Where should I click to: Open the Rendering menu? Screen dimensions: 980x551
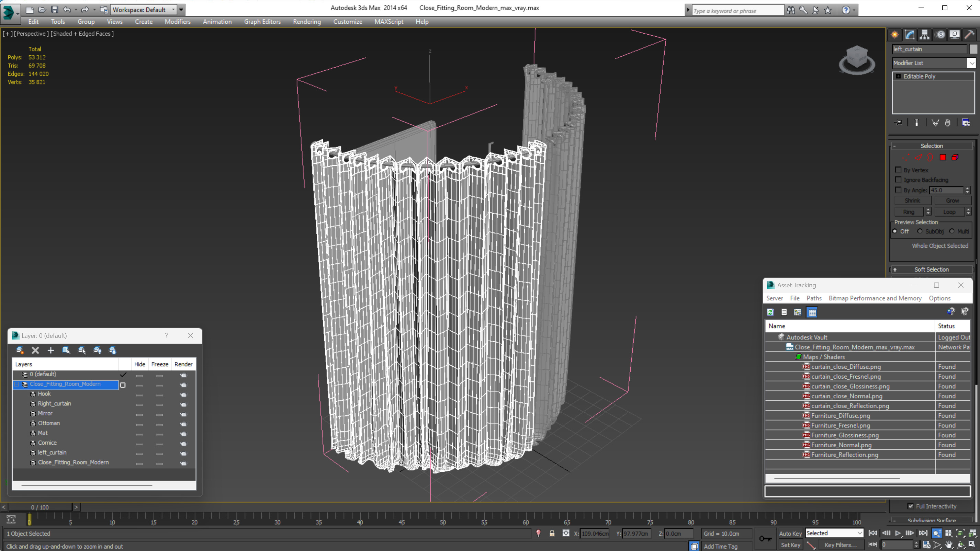307,22
